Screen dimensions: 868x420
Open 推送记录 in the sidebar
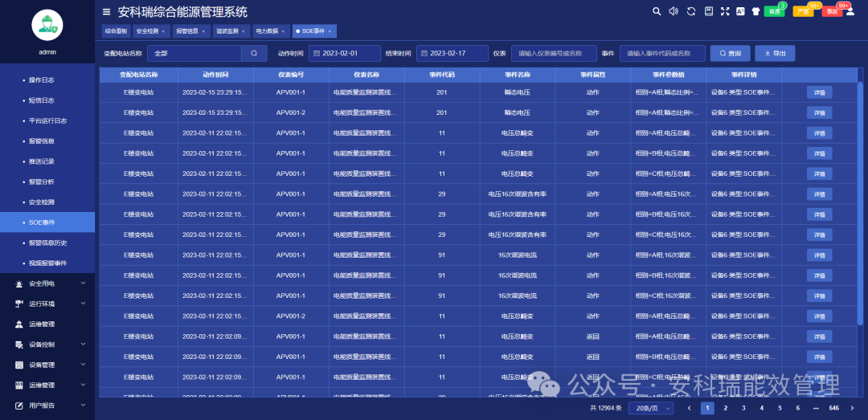point(47,161)
